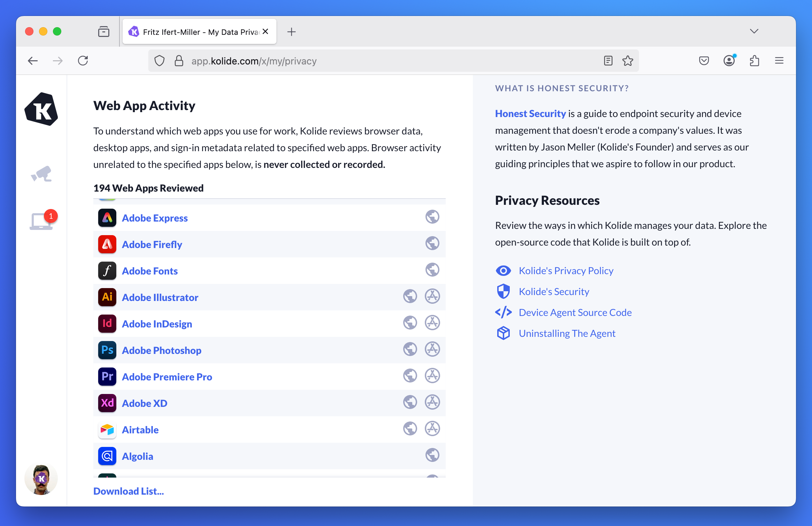Bookmark this page with star icon
Viewport: 812px width, 526px height.
627,61
